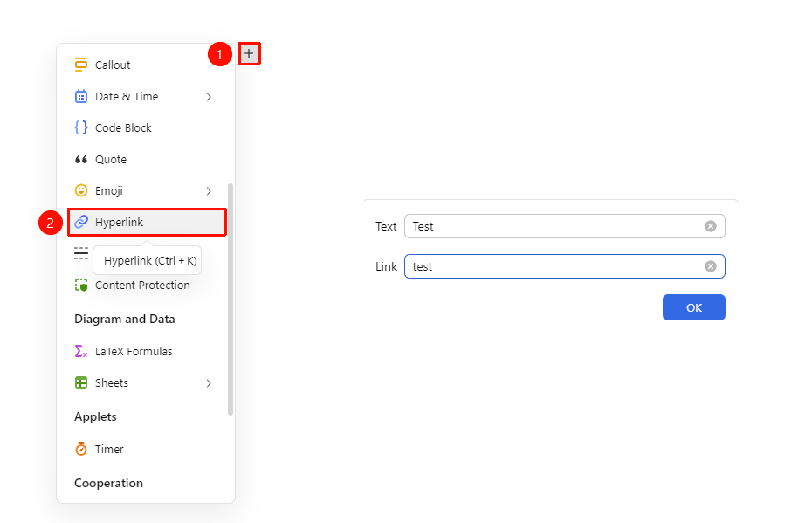Click the plus insert button
Viewport: 812px width, 523px height.
pyautogui.click(x=249, y=53)
